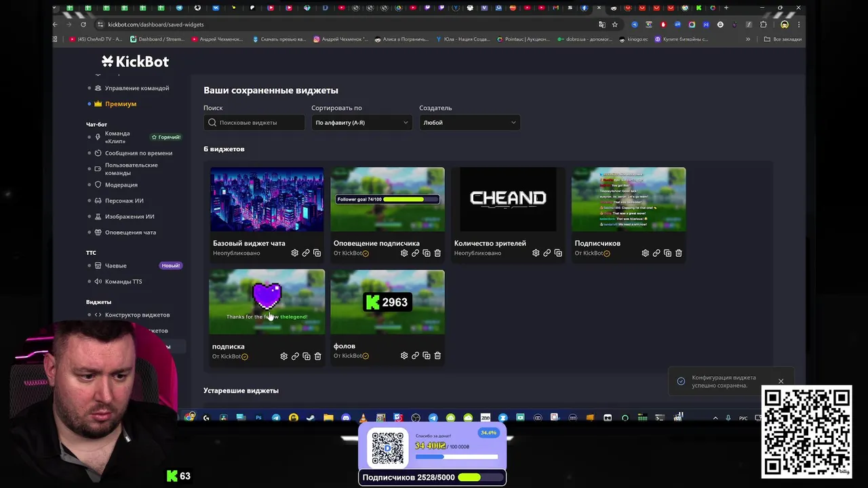Viewport: 868px width, 488px height.
Task: Open settings for Количество зрителей widget
Action: 536,253
